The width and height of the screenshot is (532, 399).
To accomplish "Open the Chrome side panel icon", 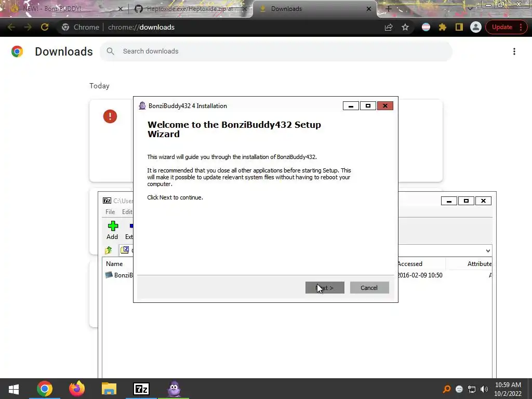I will tap(459, 27).
